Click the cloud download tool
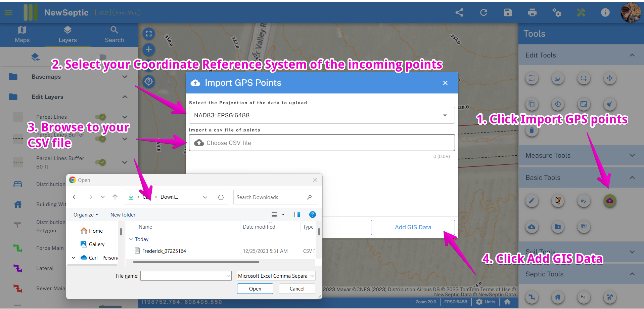 point(532,227)
